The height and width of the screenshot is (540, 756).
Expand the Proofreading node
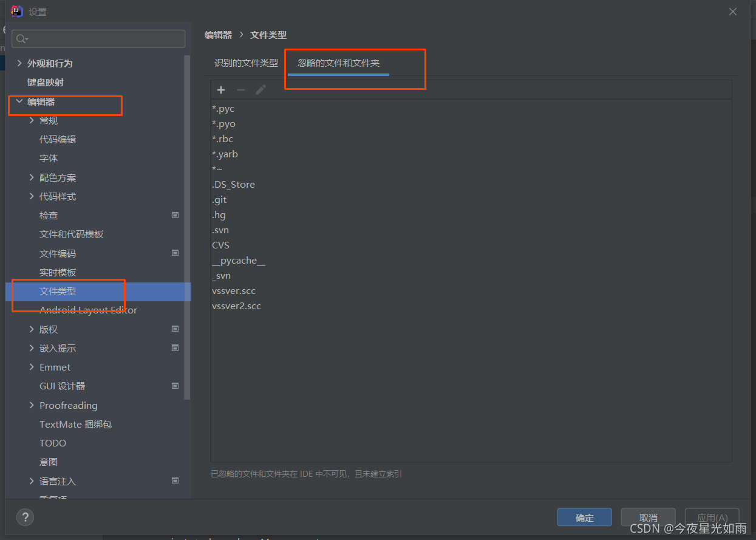32,405
